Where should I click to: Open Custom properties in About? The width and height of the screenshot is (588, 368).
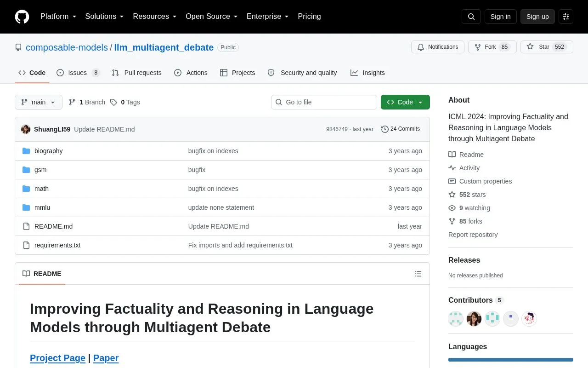point(480,181)
